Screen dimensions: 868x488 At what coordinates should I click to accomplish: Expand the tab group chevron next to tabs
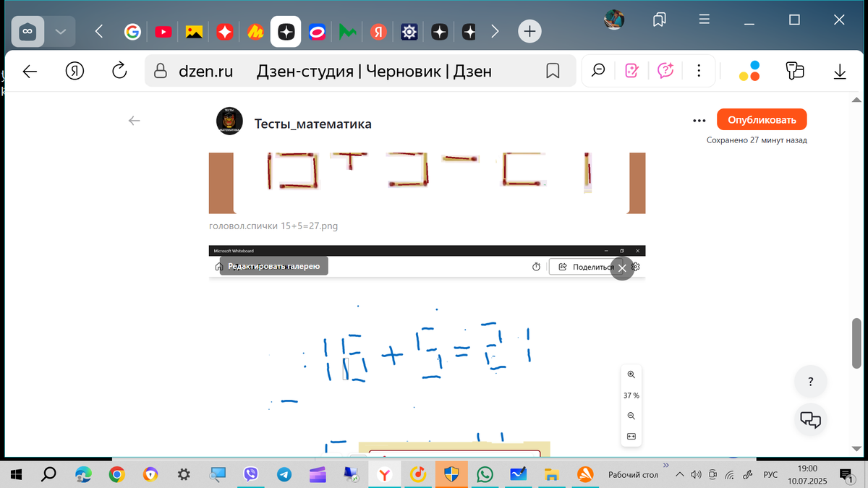pos(61,31)
